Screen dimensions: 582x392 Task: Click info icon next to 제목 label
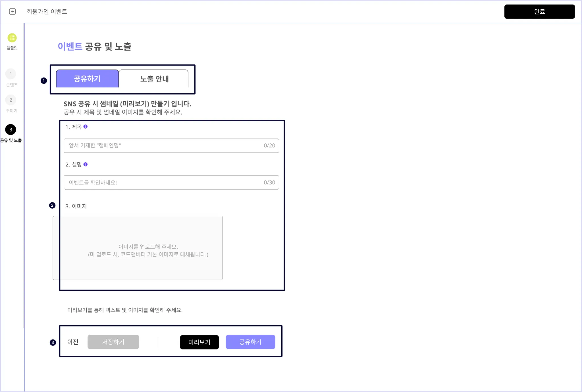[86, 127]
